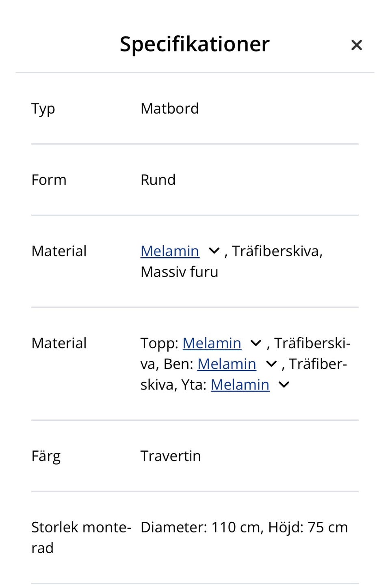Select the Rund value text
Viewport: 390px width, 588px height.
click(158, 180)
